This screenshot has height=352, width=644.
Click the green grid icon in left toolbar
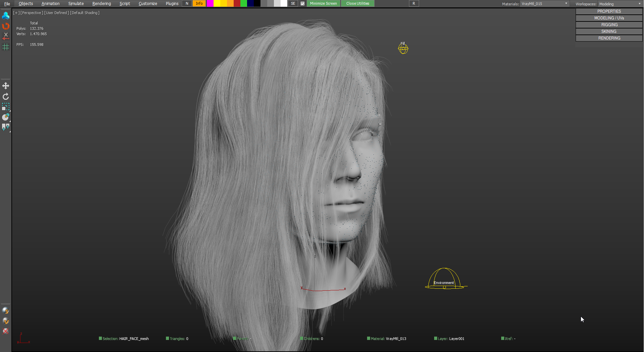click(x=6, y=47)
